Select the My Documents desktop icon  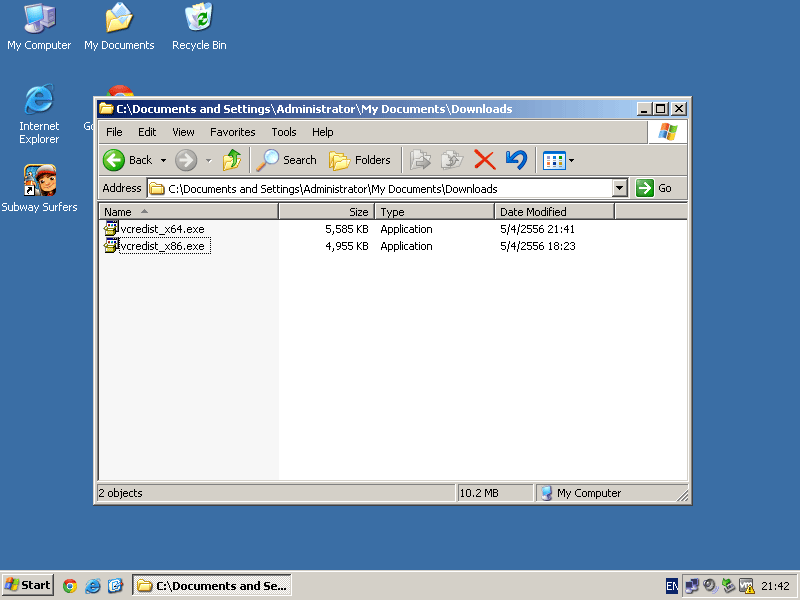[x=119, y=27]
